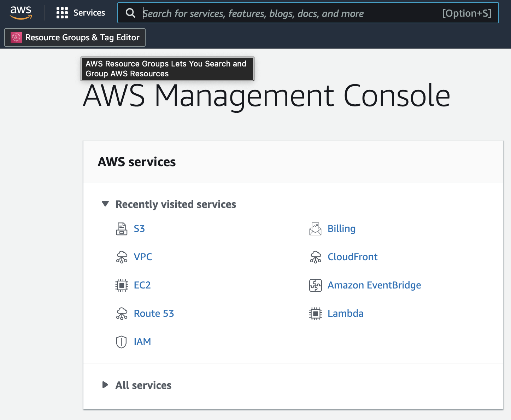Viewport: 511px width, 420px height.
Task: Open the Amazon EventBridge link
Action: [374, 285]
